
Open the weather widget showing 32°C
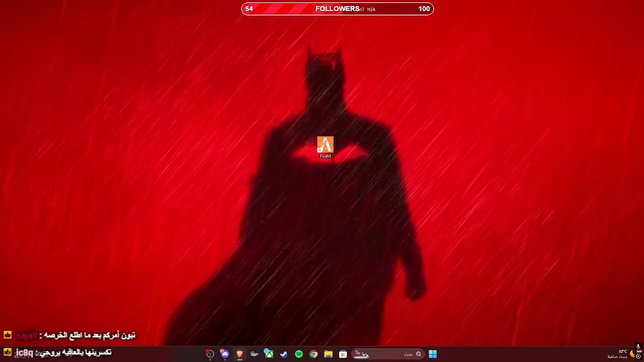[x=620, y=354]
